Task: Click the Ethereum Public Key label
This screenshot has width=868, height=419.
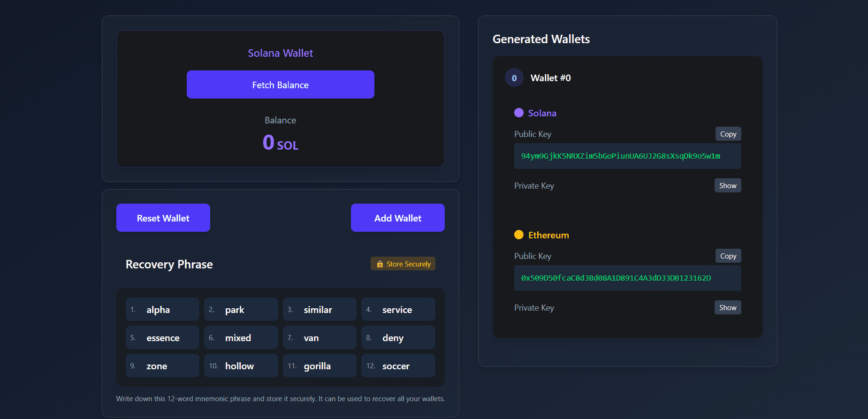Action: pos(533,256)
